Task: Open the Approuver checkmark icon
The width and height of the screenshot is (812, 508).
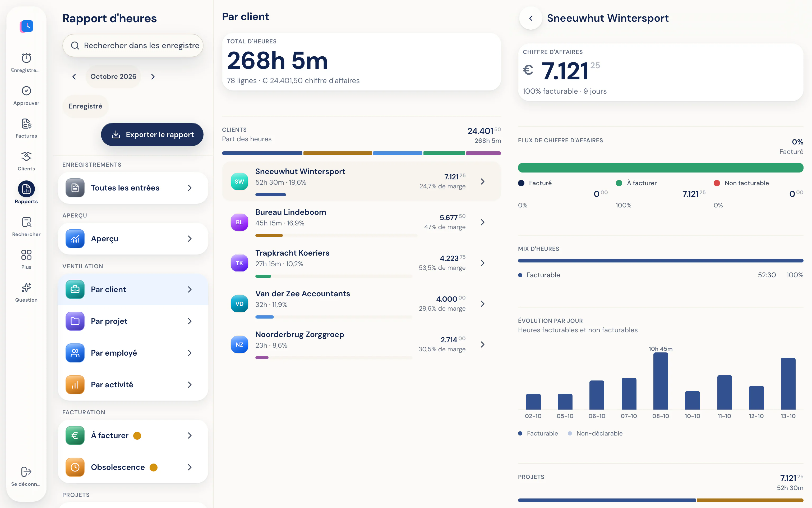Action: tap(26, 91)
